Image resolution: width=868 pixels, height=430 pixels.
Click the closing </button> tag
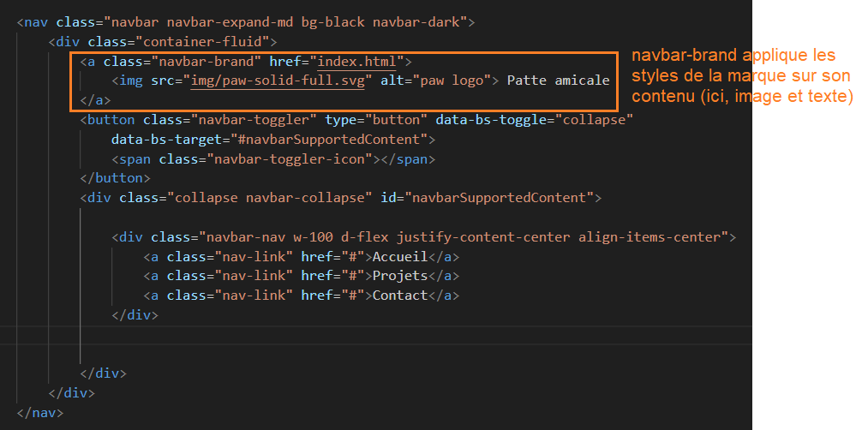tap(115, 178)
